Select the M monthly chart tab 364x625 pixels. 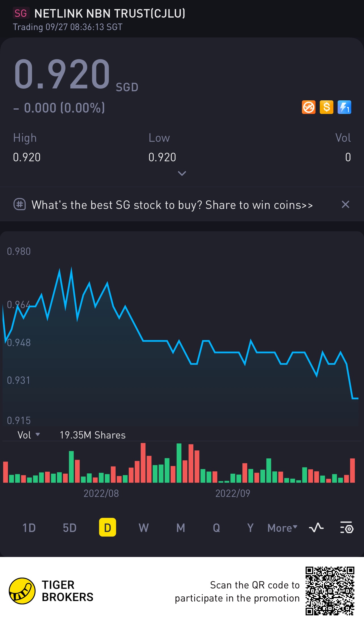point(181,528)
